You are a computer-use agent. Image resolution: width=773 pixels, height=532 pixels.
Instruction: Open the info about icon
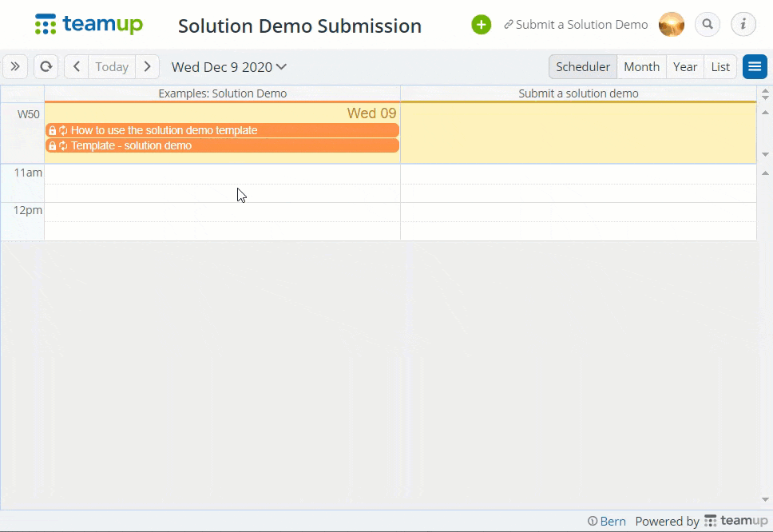click(x=743, y=24)
